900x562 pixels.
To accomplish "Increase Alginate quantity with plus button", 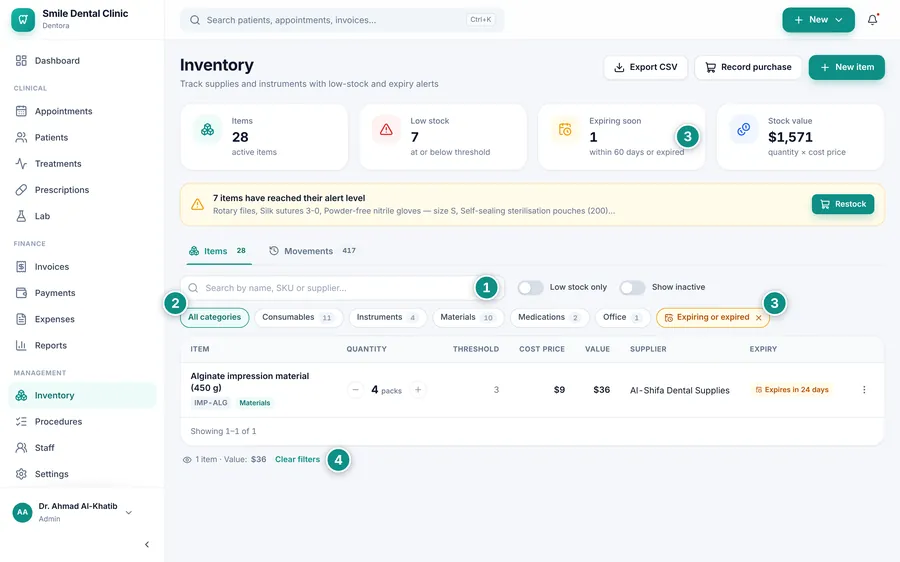I will (418, 390).
